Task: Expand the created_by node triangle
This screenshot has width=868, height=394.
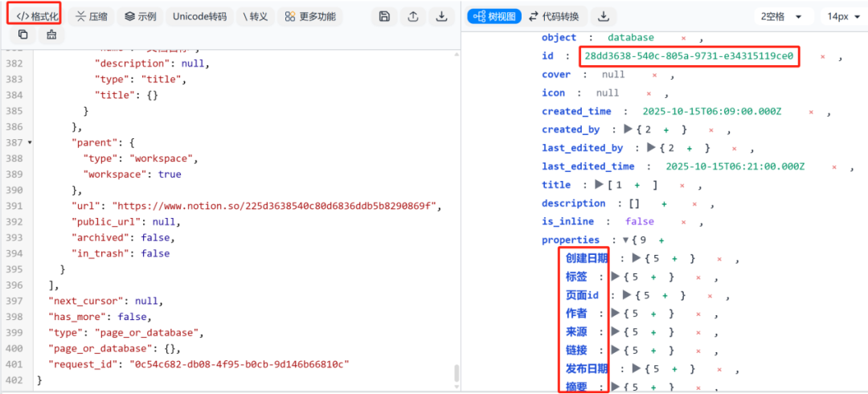Action: 628,129
